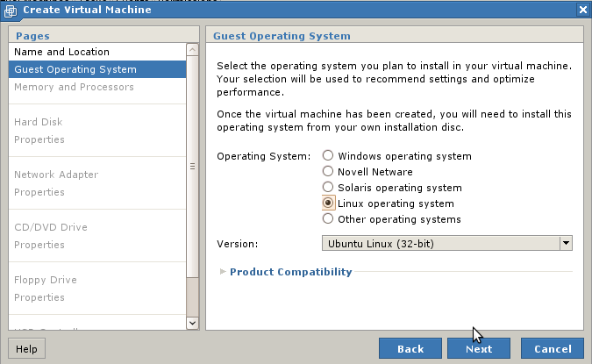Click the Ubuntu Linux (32-bit) version field
The image size is (592, 364).
tap(440, 243)
